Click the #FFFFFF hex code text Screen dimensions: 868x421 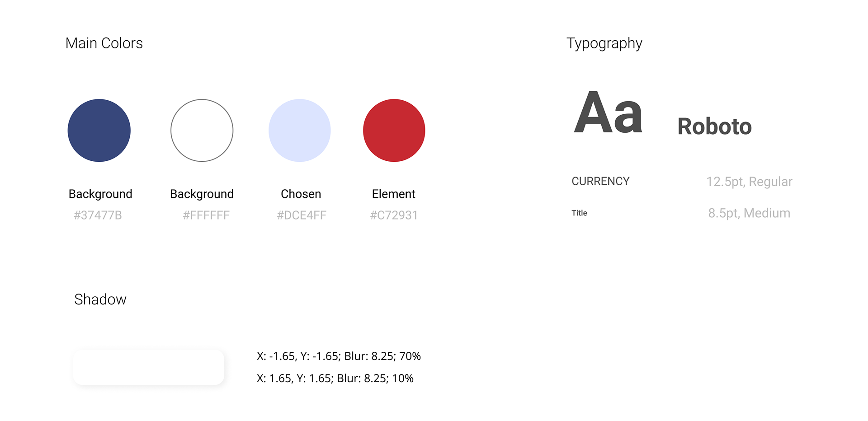(x=206, y=215)
